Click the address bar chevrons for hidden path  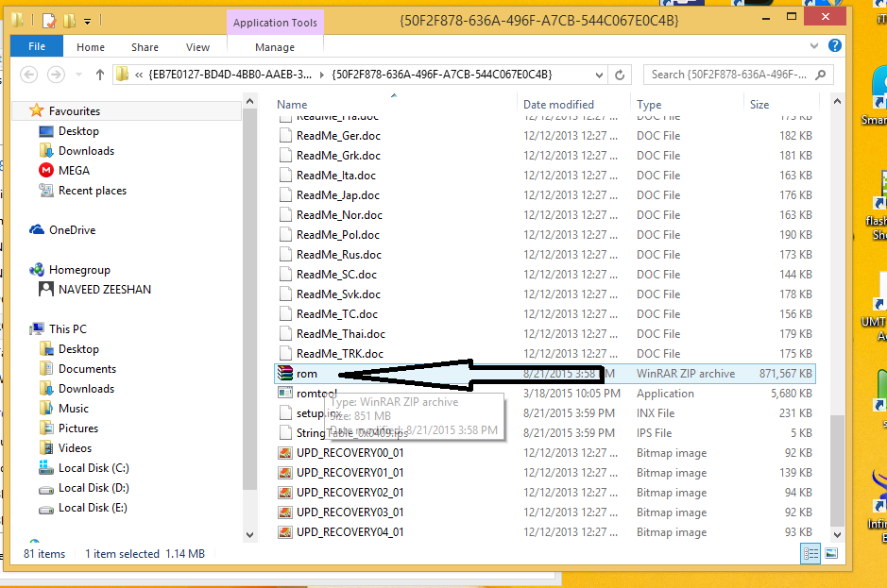(x=139, y=75)
